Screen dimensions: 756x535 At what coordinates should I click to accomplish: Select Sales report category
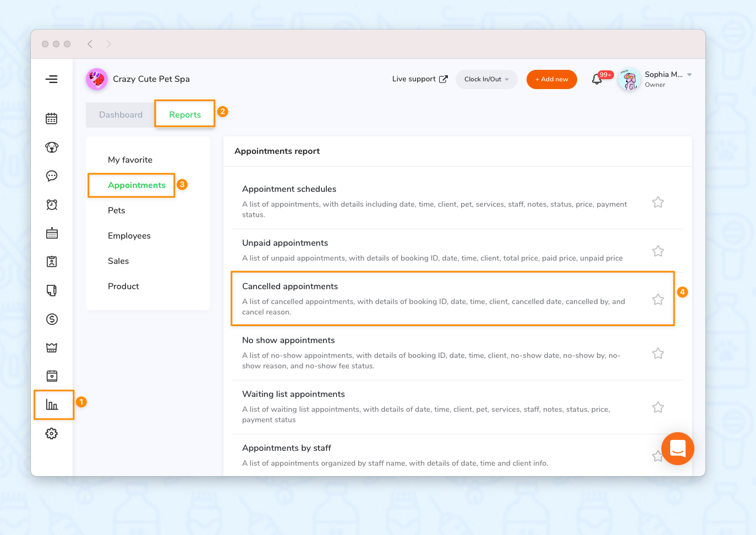coord(118,261)
